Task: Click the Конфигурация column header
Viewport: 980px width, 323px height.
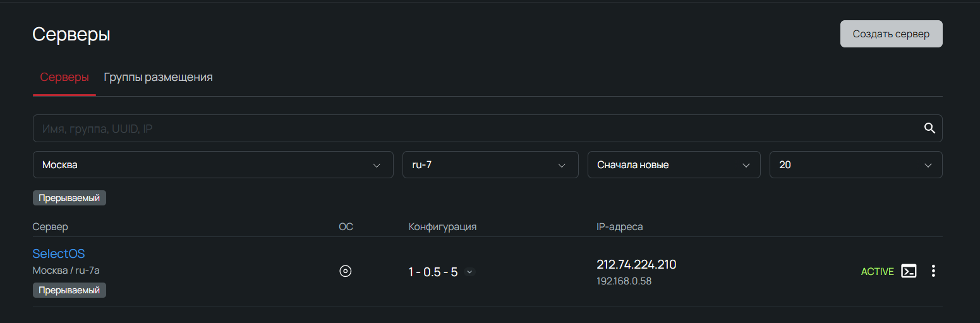Action: 442,227
